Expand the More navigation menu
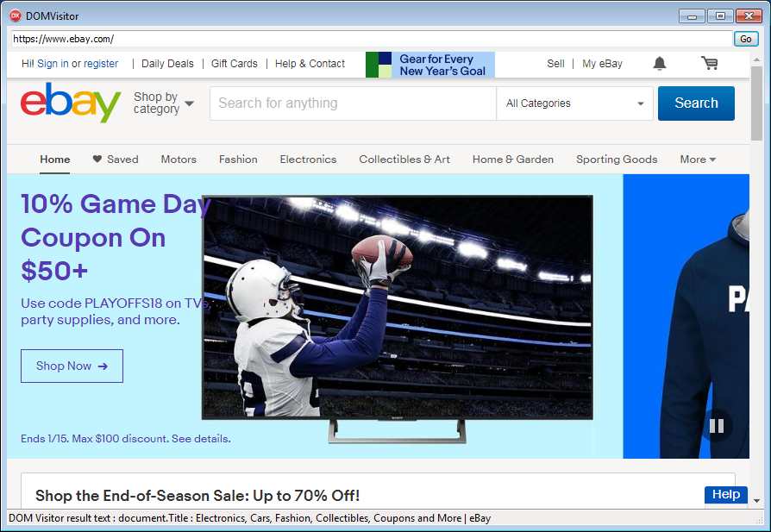The image size is (771, 532). (698, 160)
